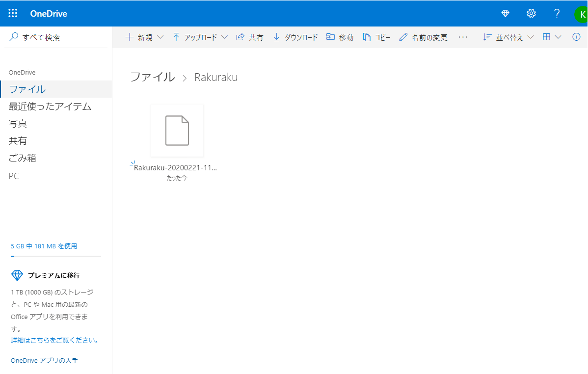Image resolution: width=588 pixels, height=374 pixels.
Task: Click 名前の変更 rename toolbar button
Action: click(424, 37)
